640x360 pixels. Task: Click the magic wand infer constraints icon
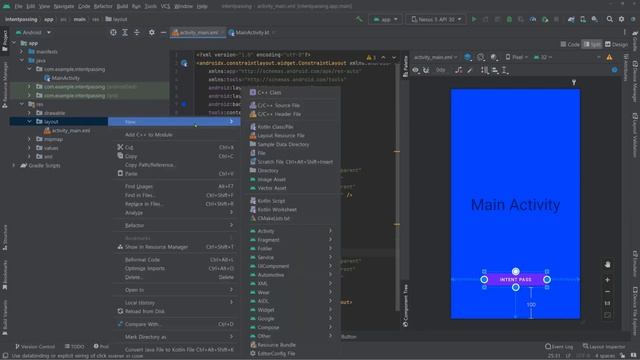point(470,70)
